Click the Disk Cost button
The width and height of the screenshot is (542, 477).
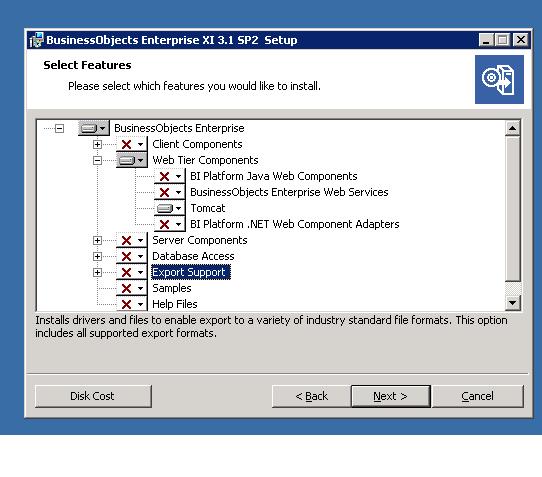coord(93,396)
